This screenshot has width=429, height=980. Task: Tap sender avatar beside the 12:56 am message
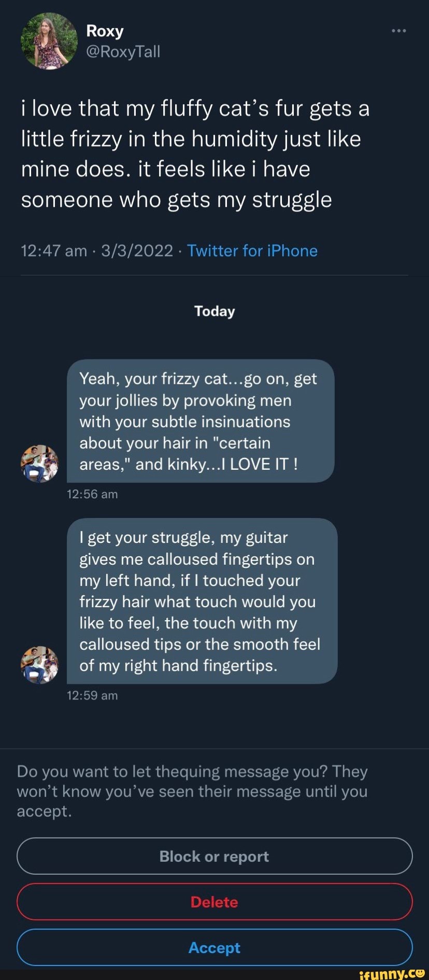(x=39, y=464)
